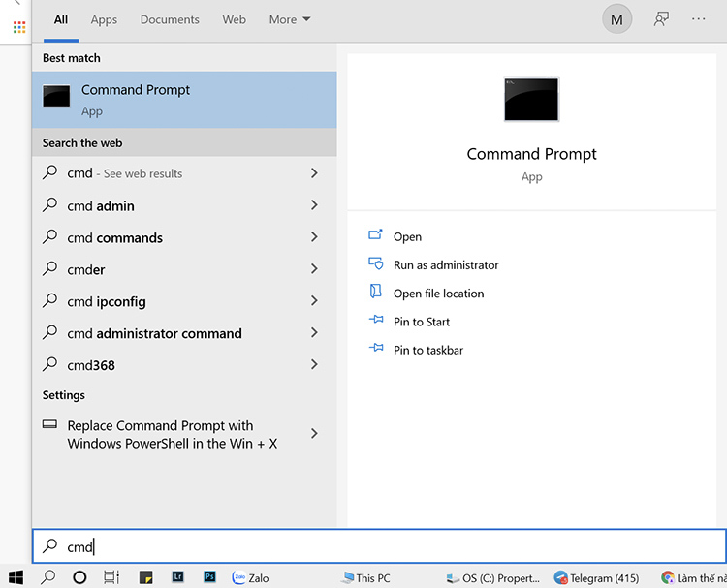727x588 pixels.
Task: Expand the cmd ipconfig suggestion arrow
Action: click(314, 301)
